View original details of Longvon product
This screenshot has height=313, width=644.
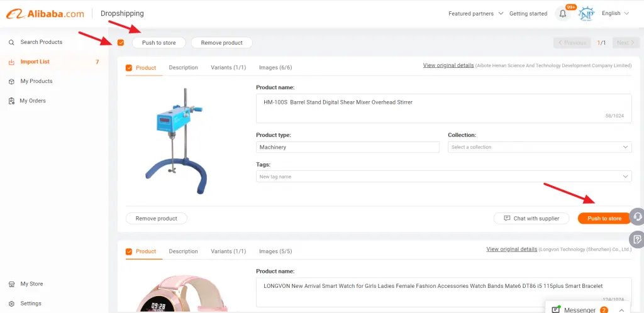(x=512, y=249)
